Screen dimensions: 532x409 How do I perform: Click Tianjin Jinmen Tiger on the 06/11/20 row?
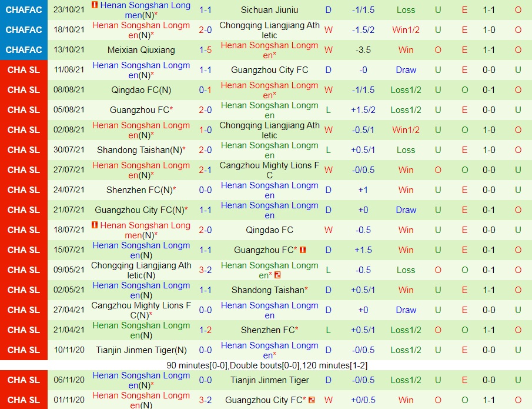pos(269,380)
